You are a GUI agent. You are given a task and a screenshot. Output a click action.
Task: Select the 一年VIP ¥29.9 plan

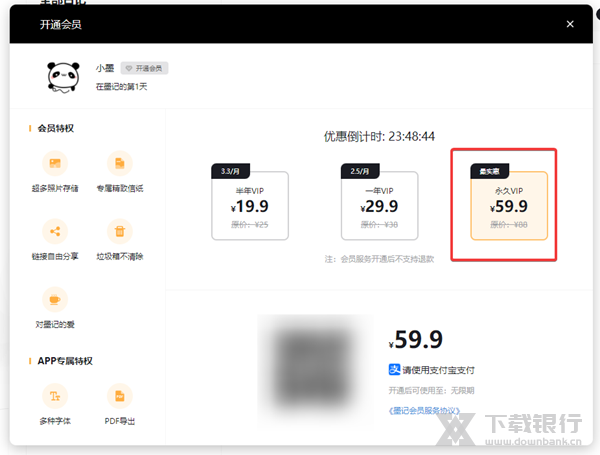[379, 205]
